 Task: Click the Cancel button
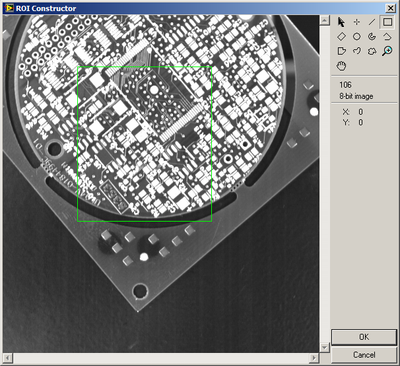364,355
